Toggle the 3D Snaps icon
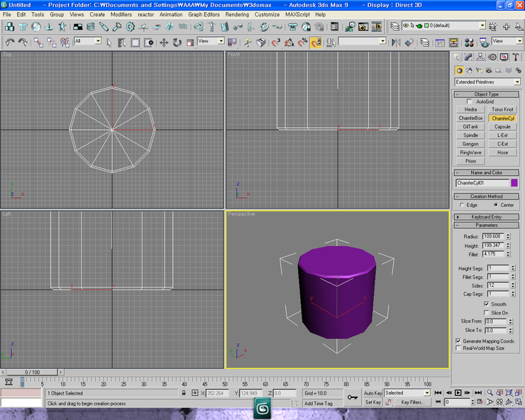The height and width of the screenshot is (420, 525). tap(276, 43)
